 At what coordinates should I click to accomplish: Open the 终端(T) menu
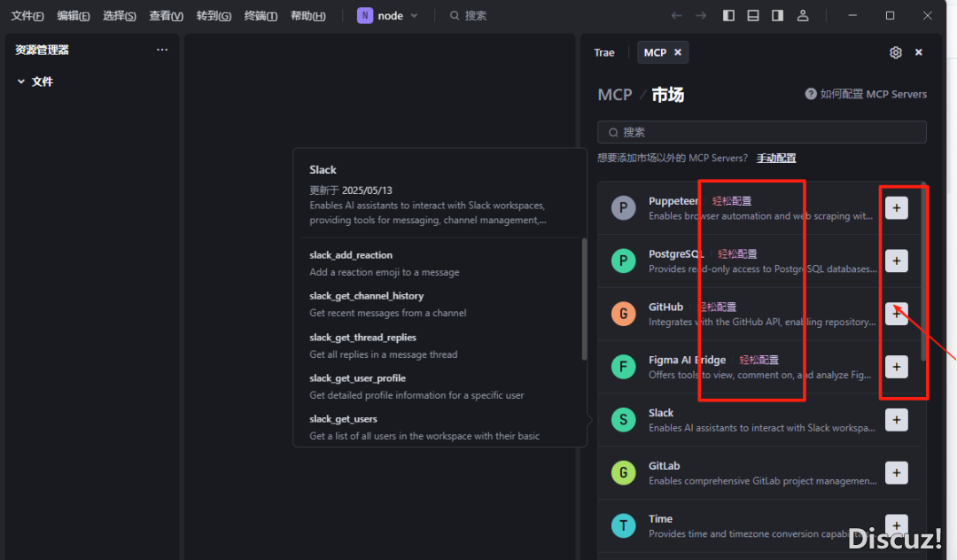261,16
